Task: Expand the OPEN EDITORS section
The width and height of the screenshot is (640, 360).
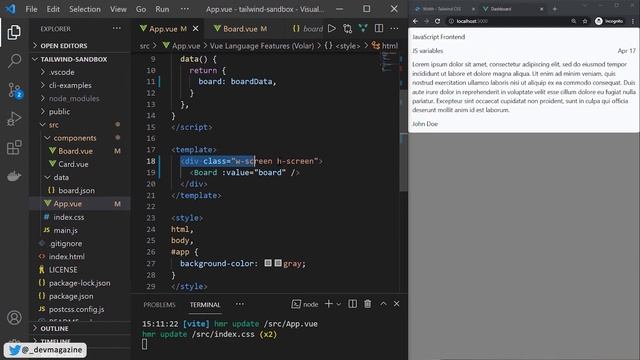Action: [x=64, y=46]
